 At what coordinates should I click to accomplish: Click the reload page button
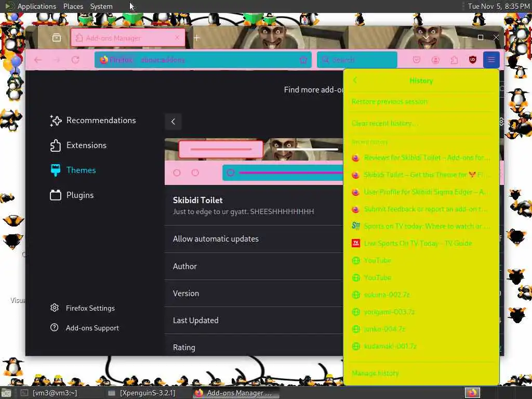pyautogui.click(x=75, y=60)
